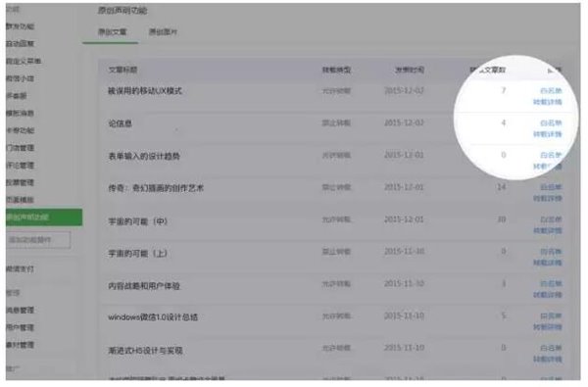Click article title 内容战略和用户体验
Image resolution: width=588 pixels, height=387 pixels.
click(x=144, y=286)
